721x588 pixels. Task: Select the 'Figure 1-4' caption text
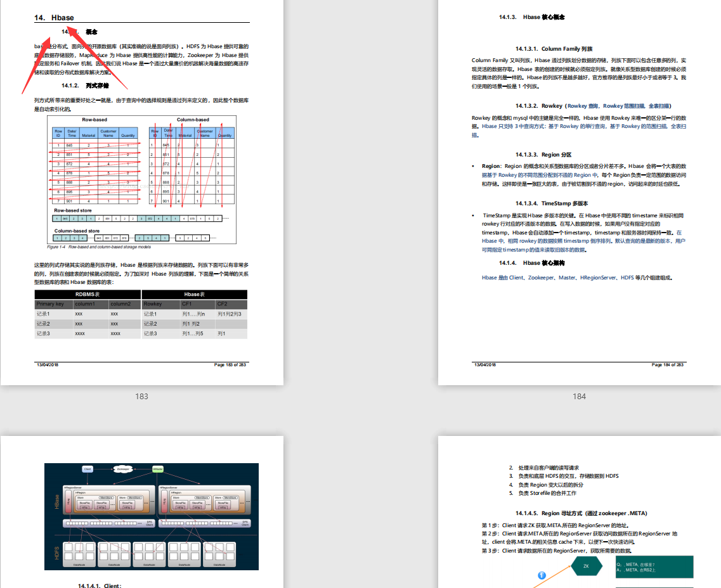click(x=99, y=247)
